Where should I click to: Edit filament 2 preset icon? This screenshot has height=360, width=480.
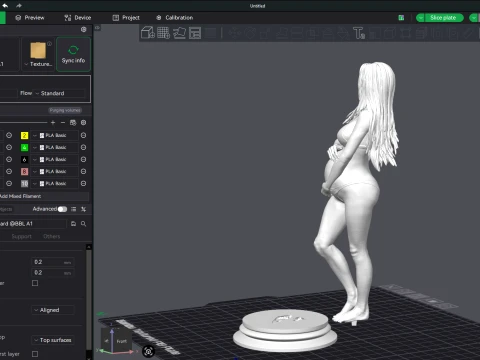83,135
